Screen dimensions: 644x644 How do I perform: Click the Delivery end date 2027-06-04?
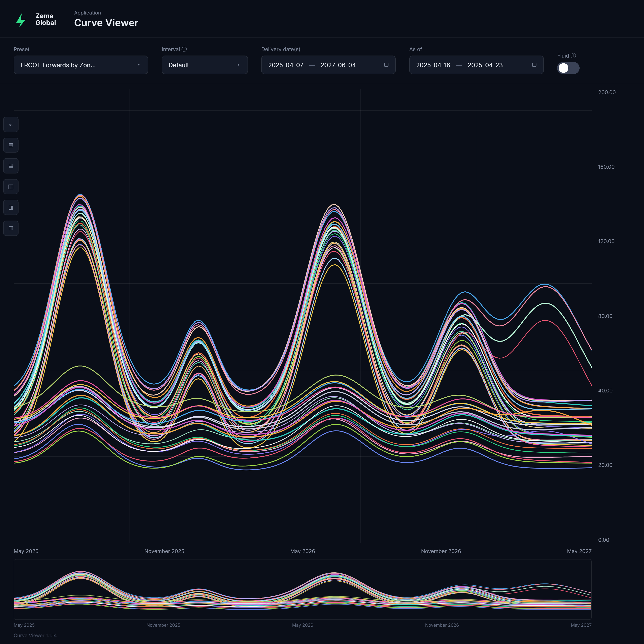(338, 65)
